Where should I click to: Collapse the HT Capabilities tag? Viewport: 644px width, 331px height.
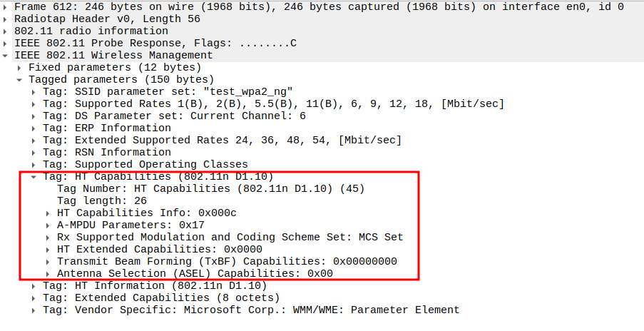pyautogui.click(x=34, y=176)
